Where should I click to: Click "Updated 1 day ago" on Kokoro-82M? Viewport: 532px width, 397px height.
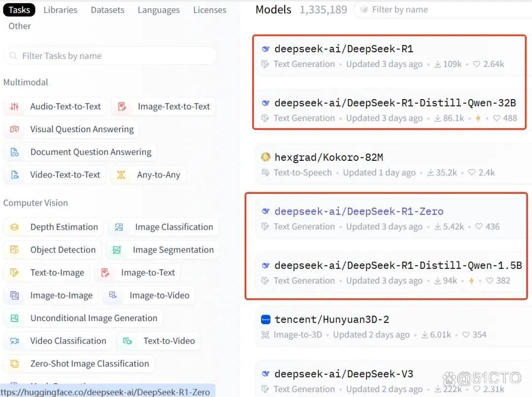click(379, 173)
